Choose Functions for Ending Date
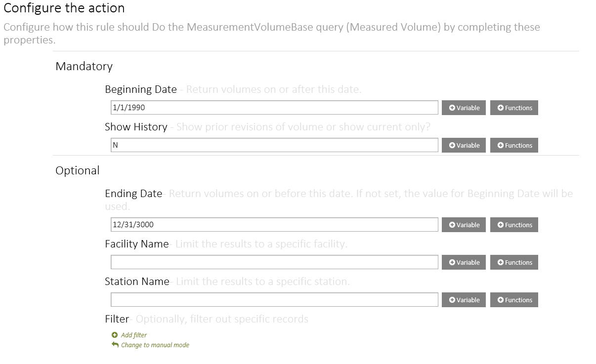 pos(514,225)
